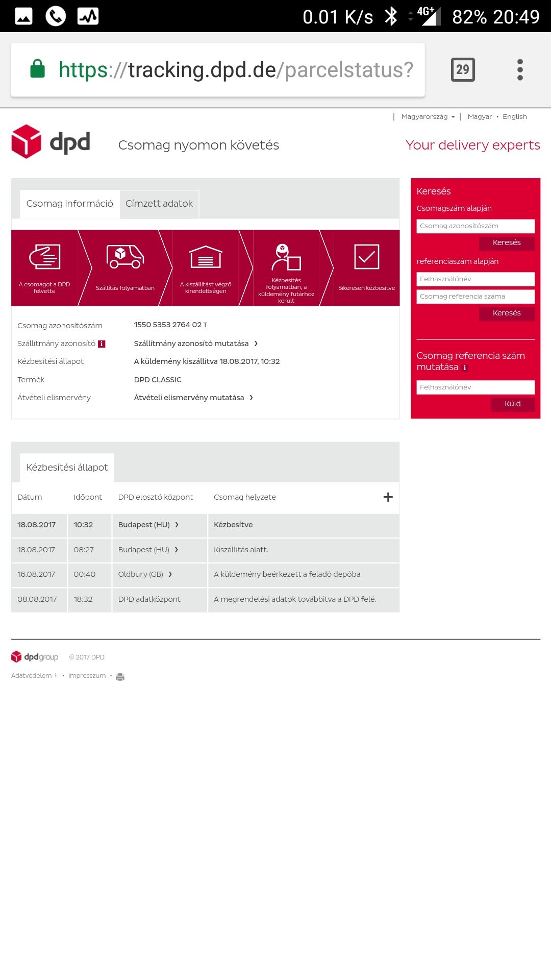
Task: Open Budapest (HU) depot details in the 10:32 row
Action: click(x=148, y=525)
